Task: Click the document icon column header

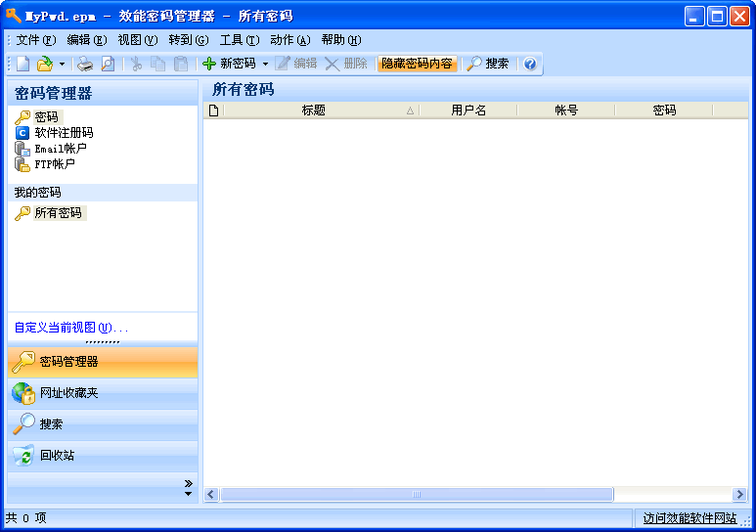Action: (x=213, y=111)
